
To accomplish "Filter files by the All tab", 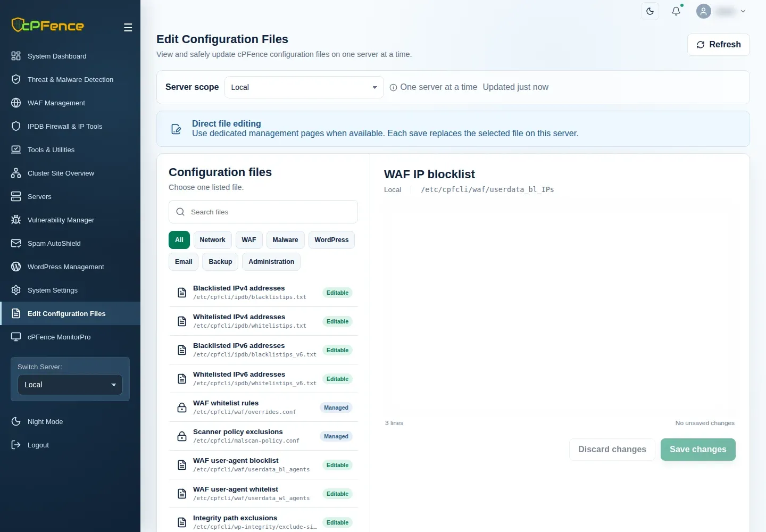I will point(179,240).
